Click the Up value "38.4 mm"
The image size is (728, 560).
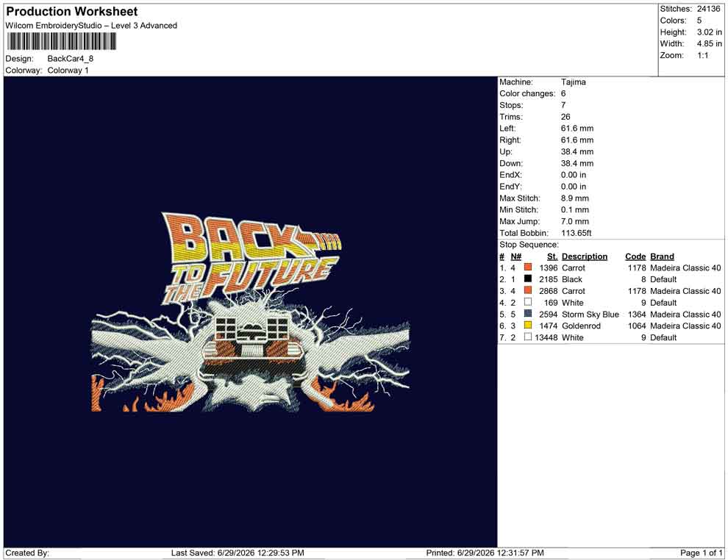[577, 151]
